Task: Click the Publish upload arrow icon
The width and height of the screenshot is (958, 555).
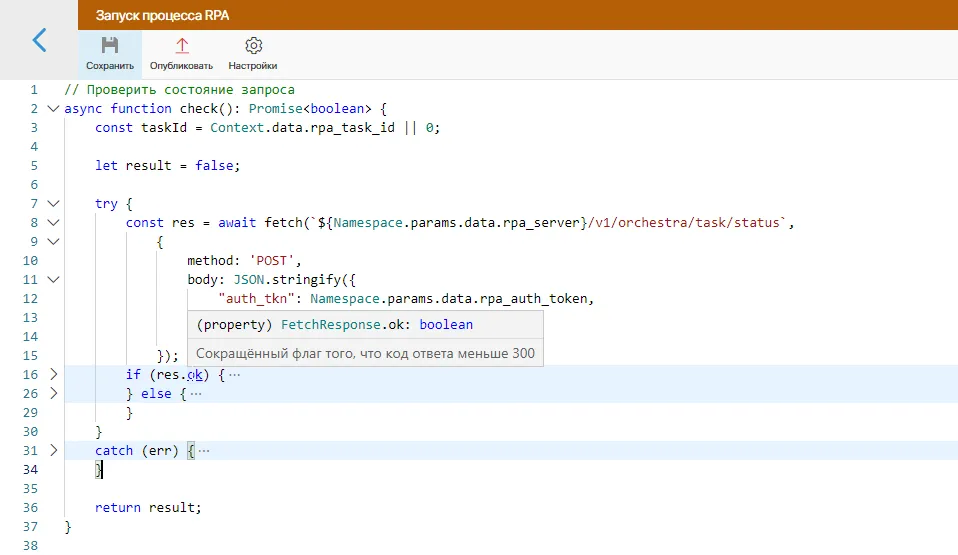Action: (x=181, y=45)
